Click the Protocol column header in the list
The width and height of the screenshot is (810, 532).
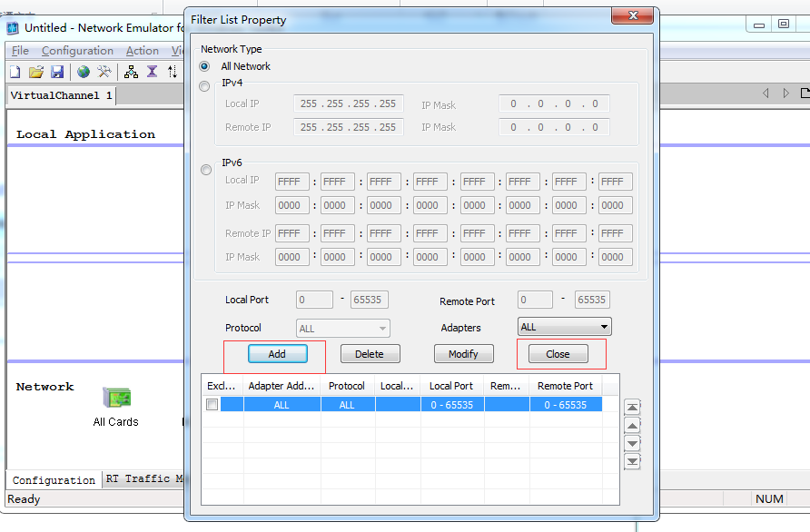click(347, 386)
